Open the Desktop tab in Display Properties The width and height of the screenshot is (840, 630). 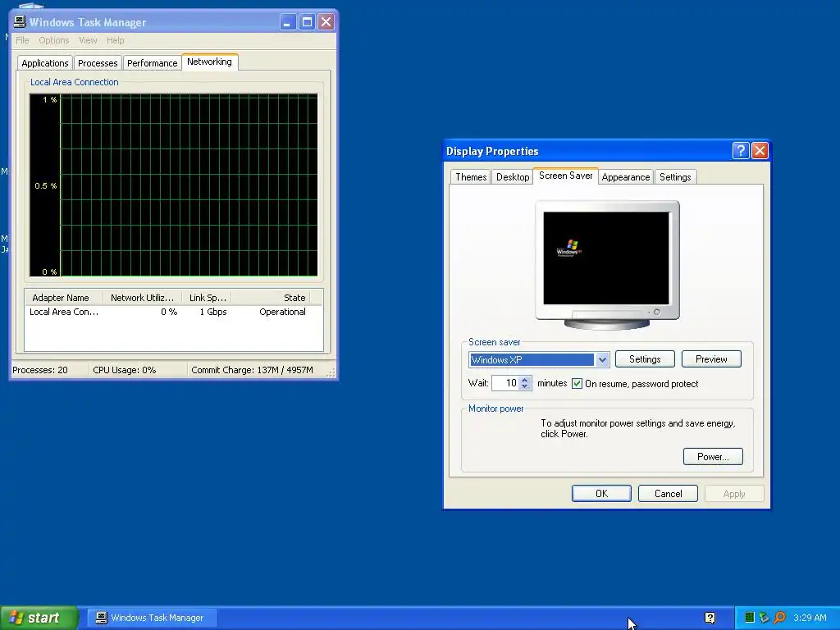(513, 177)
